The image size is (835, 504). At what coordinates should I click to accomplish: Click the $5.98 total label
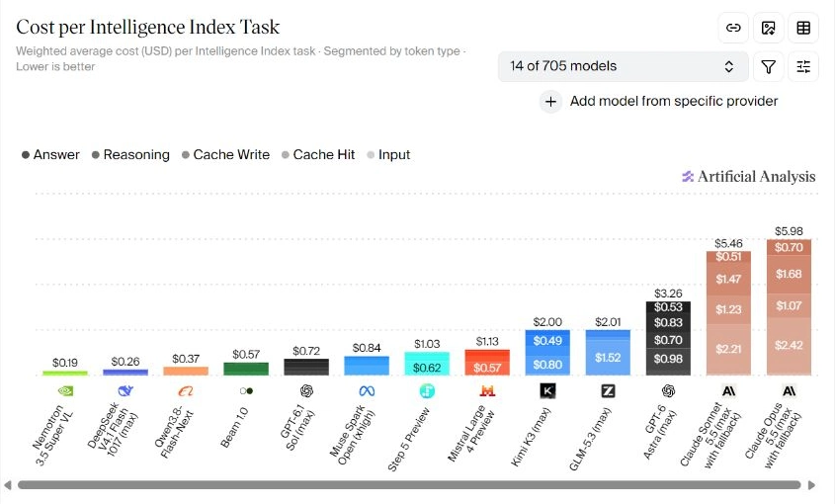click(x=789, y=231)
